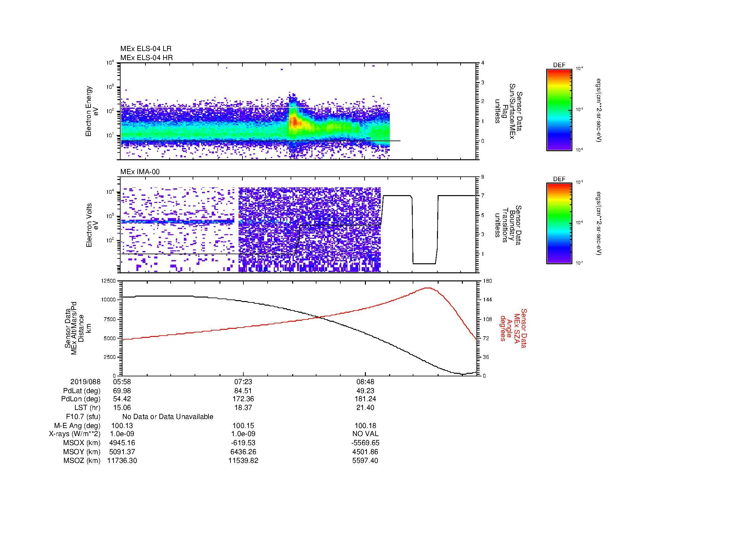Click the top DEF color bar
The image size is (756, 534).
coord(559,110)
